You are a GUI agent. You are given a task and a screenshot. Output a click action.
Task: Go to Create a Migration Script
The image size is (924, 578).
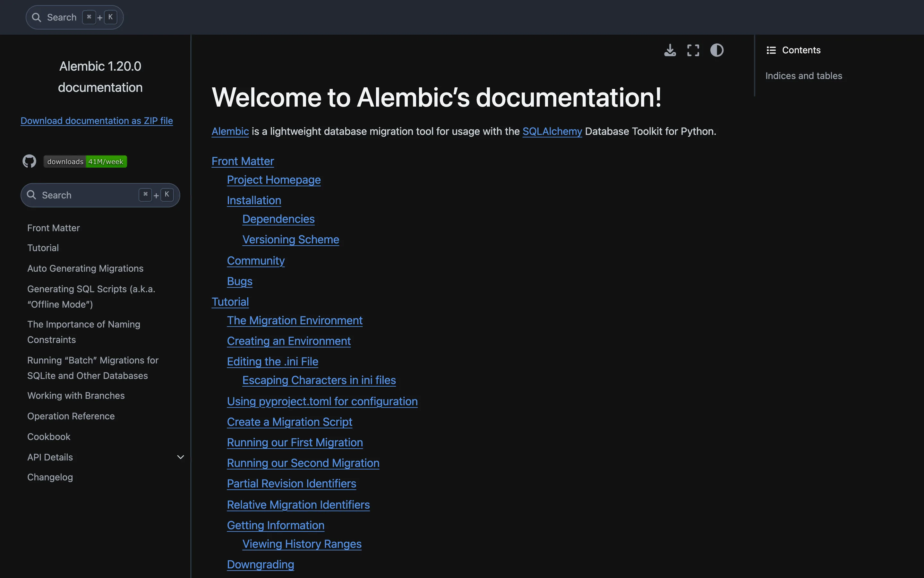(289, 422)
